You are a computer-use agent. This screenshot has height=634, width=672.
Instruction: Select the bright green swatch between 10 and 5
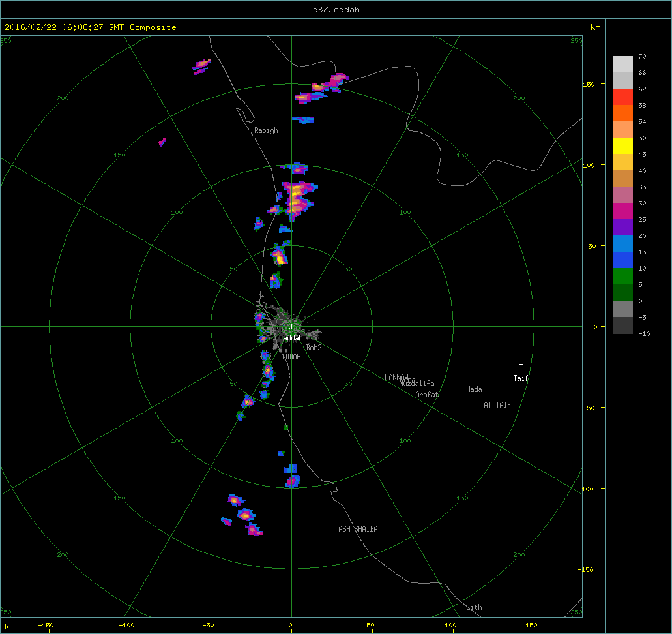coord(622,277)
